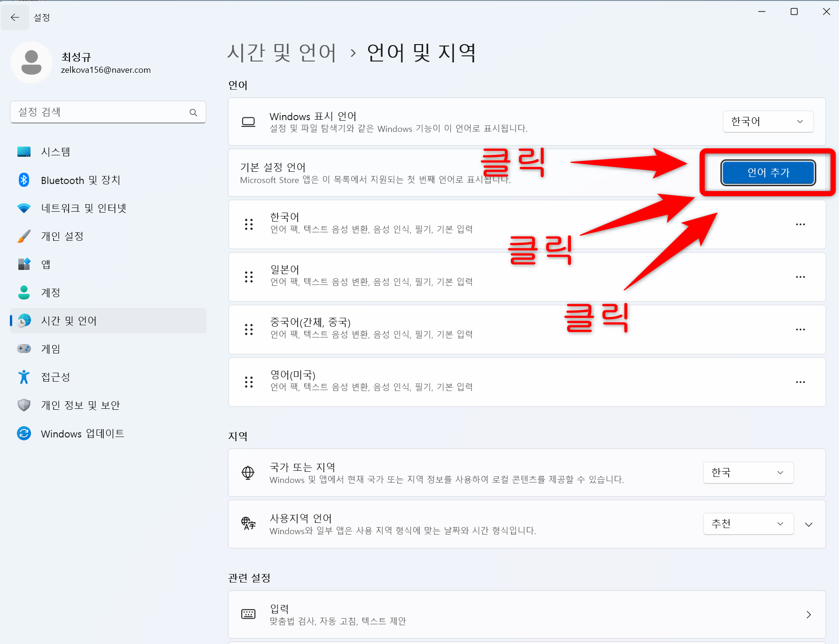
Task: Open the 사용지역 언어 추천 dropdown
Action: [748, 524]
